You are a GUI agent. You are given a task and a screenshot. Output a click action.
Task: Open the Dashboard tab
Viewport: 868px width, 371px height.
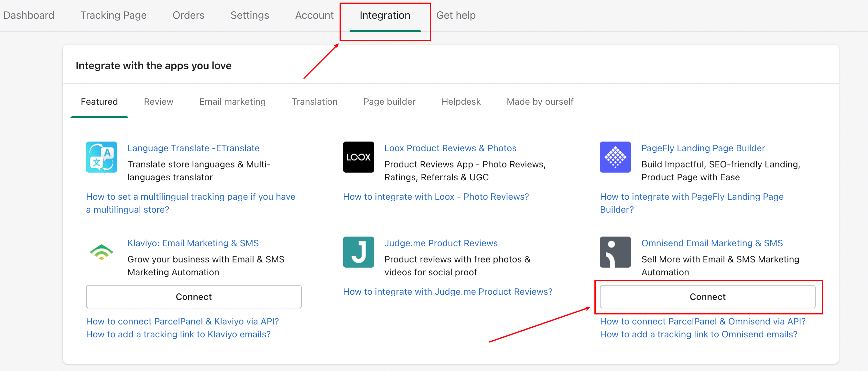tap(29, 15)
